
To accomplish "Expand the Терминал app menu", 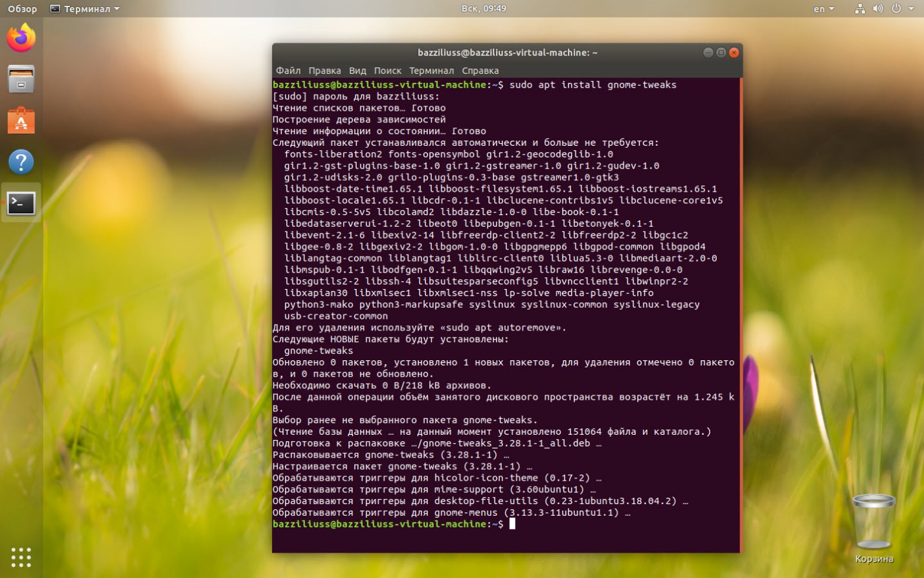I will click(x=85, y=8).
